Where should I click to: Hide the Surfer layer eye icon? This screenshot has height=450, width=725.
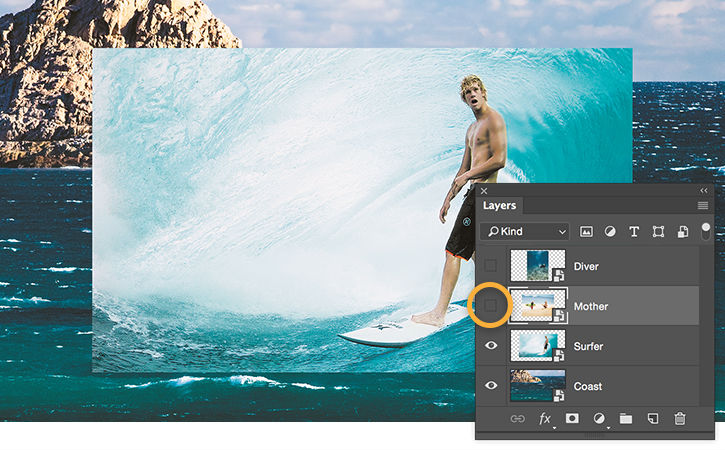point(491,345)
